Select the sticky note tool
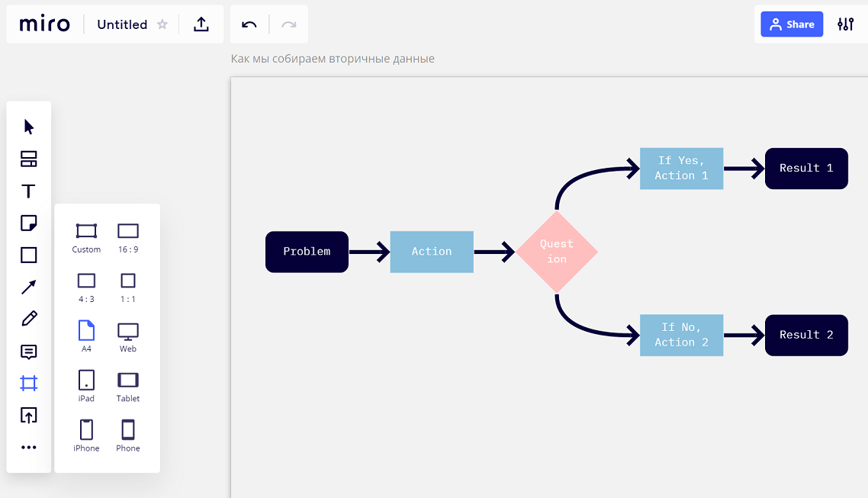Image resolution: width=868 pixels, height=498 pixels. tap(29, 223)
